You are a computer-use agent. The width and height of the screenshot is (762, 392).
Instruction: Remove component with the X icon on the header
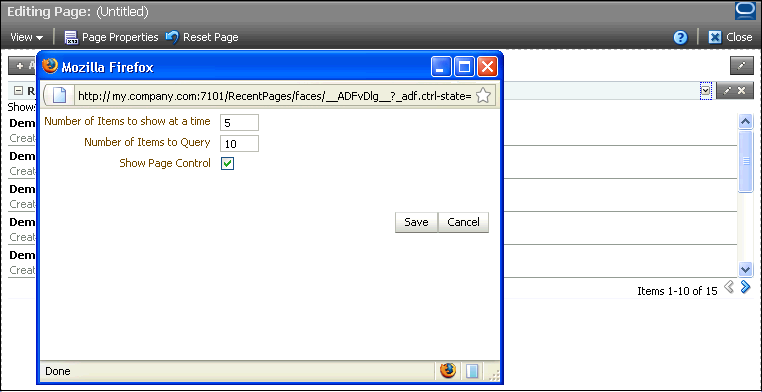point(742,90)
